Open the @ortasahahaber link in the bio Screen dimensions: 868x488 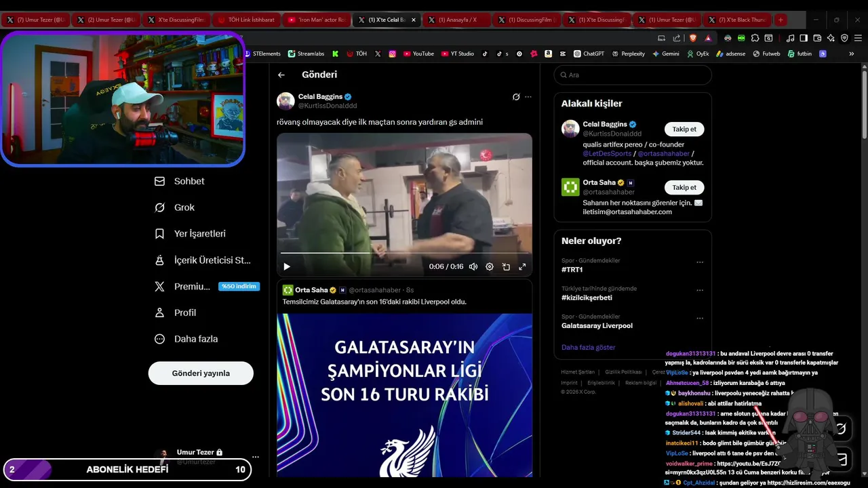point(663,154)
